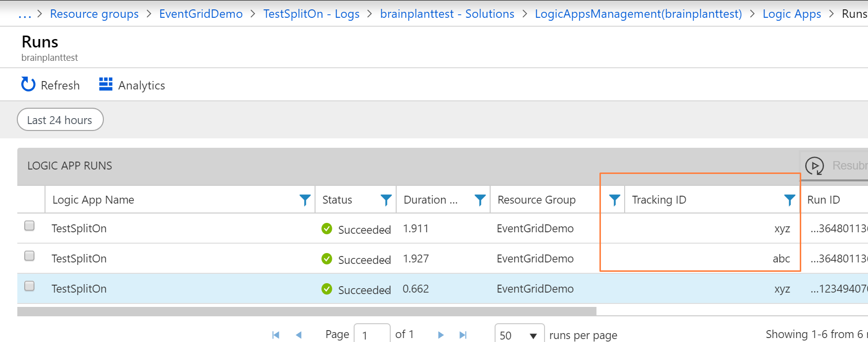Viewport: 868px width, 342px height.
Task: Click succeeded status icon for 1.927 run
Action: pos(327,258)
